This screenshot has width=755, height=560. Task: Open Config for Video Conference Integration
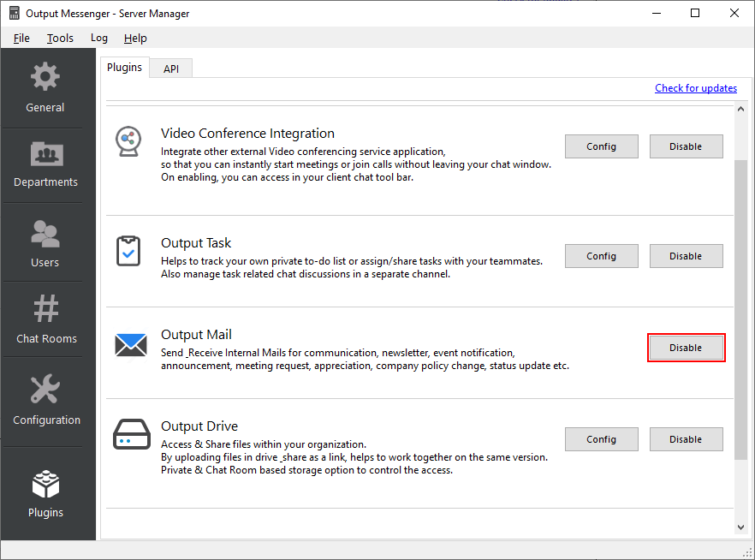coord(602,146)
